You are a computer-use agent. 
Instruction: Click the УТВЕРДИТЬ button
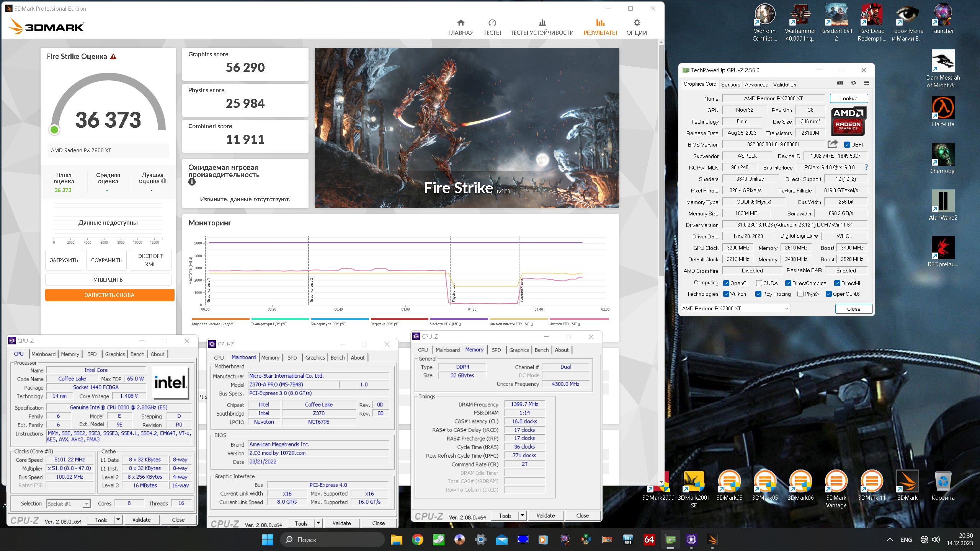click(x=108, y=280)
